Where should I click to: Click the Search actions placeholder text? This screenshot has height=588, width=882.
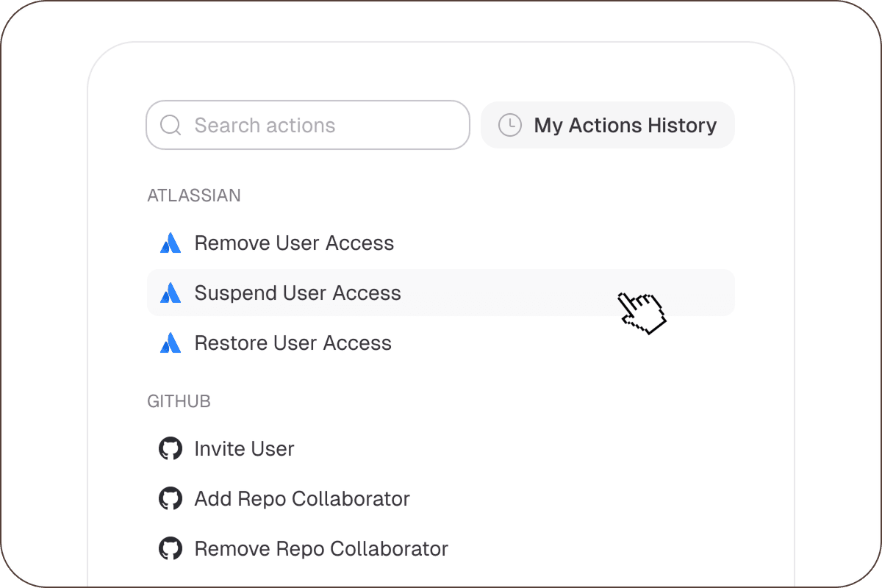click(x=265, y=126)
